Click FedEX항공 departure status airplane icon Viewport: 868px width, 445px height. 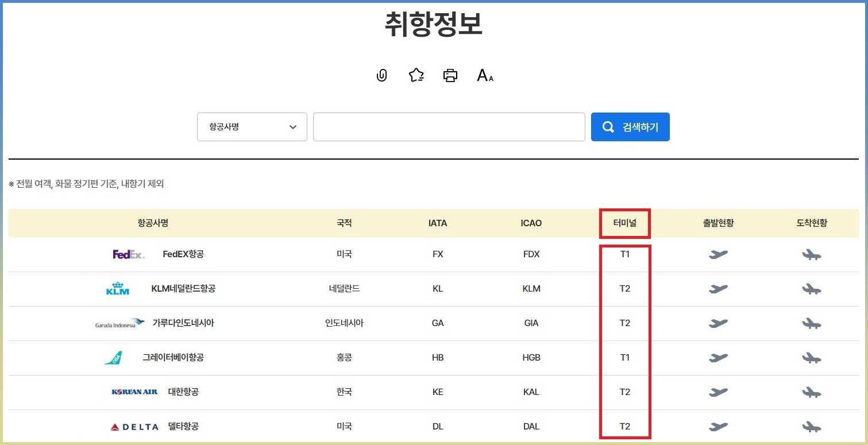[717, 254]
